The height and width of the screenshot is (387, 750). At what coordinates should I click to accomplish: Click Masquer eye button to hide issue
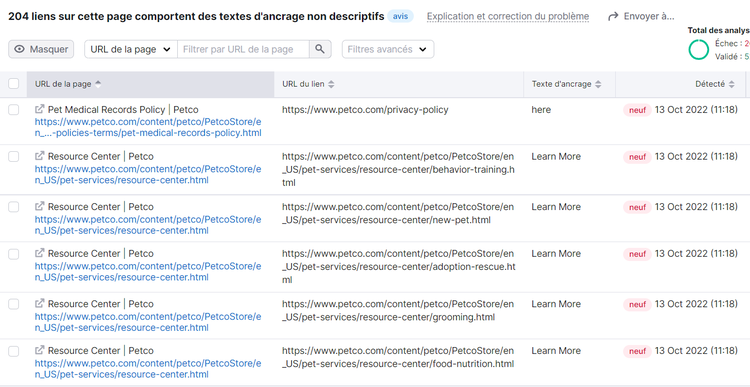point(41,49)
